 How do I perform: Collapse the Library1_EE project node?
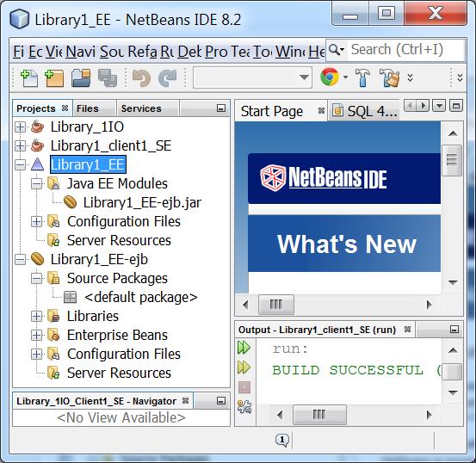click(x=20, y=164)
